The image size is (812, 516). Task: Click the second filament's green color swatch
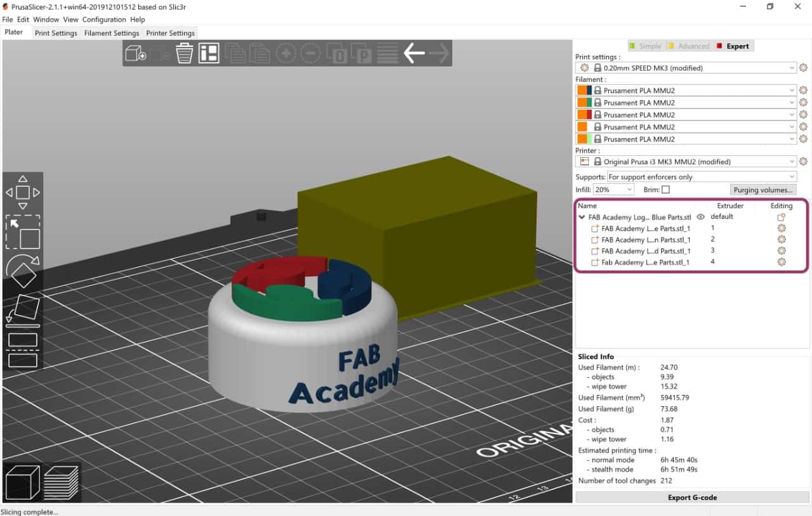589,103
